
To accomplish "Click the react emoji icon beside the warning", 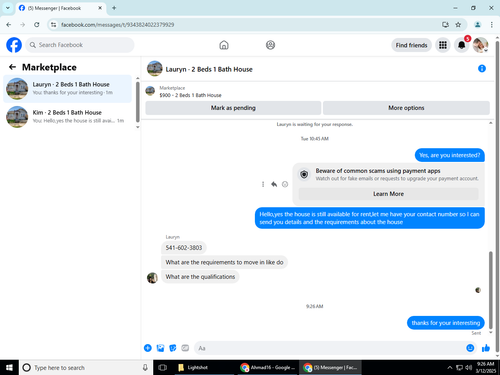I will tap(285, 184).
